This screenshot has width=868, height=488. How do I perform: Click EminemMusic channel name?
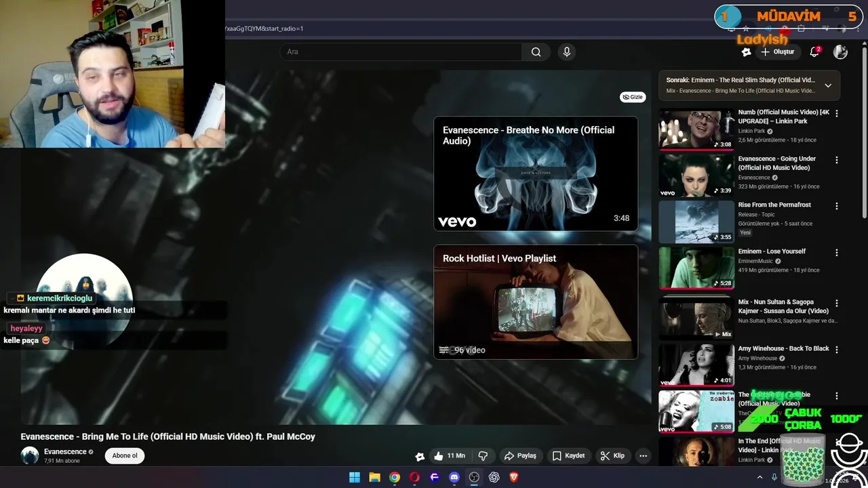click(755, 261)
